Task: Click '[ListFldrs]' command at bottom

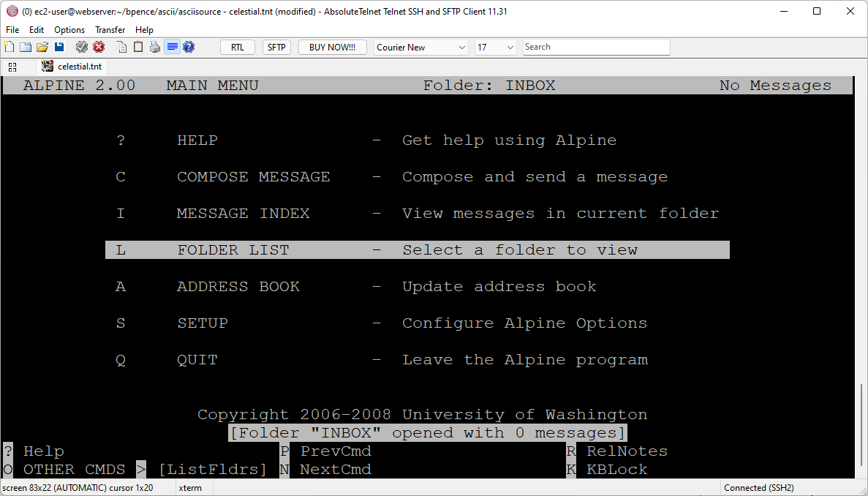Action: coord(213,470)
